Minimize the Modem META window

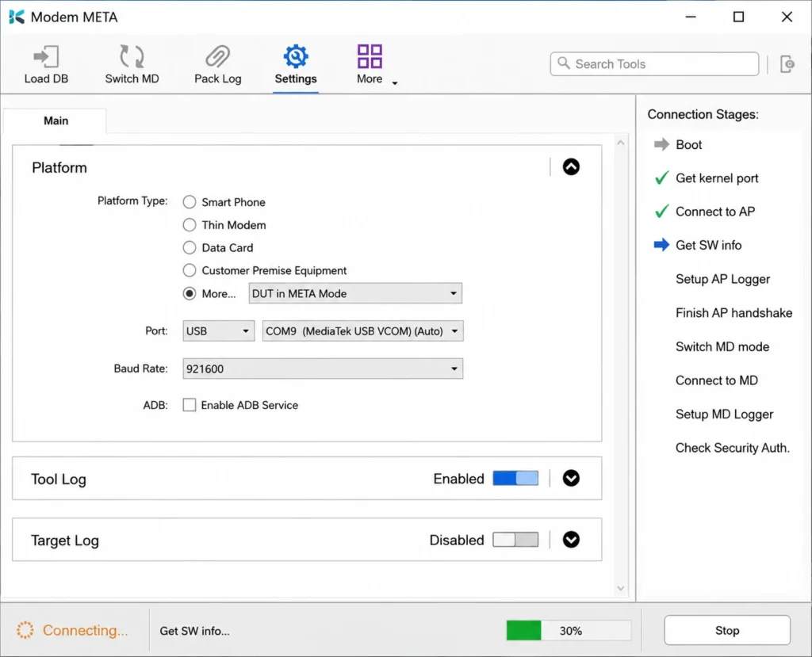[691, 17]
